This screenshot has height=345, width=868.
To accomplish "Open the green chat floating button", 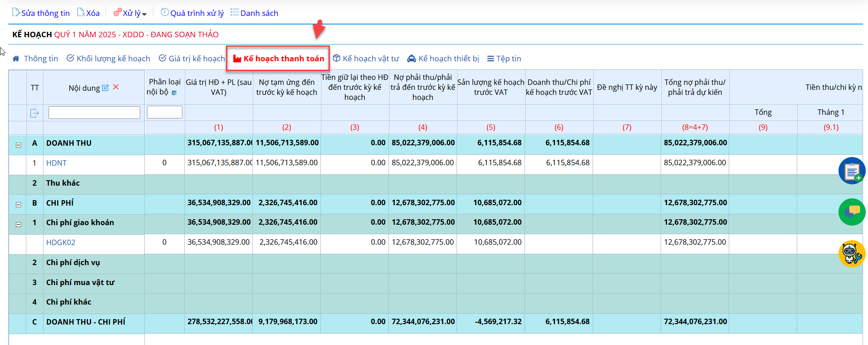I will coord(851,212).
